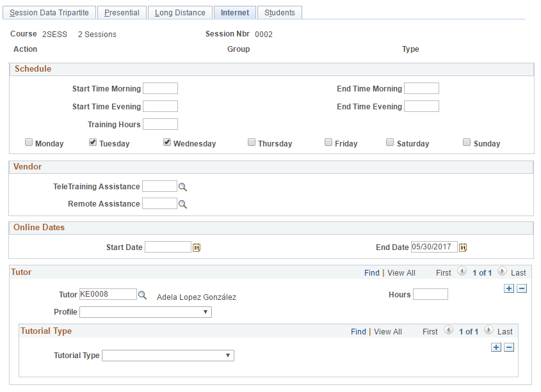Look up Tutor ID with magnifier icon
The width and height of the screenshot is (541, 392).
point(142,295)
